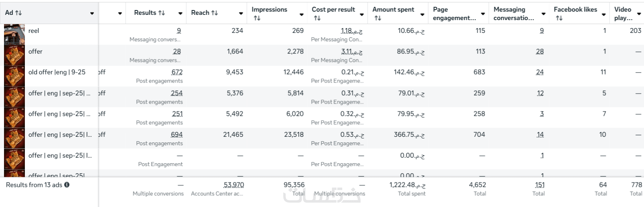Click the reel ad thumbnail
The image size is (644, 207).
pyautogui.click(x=14, y=34)
